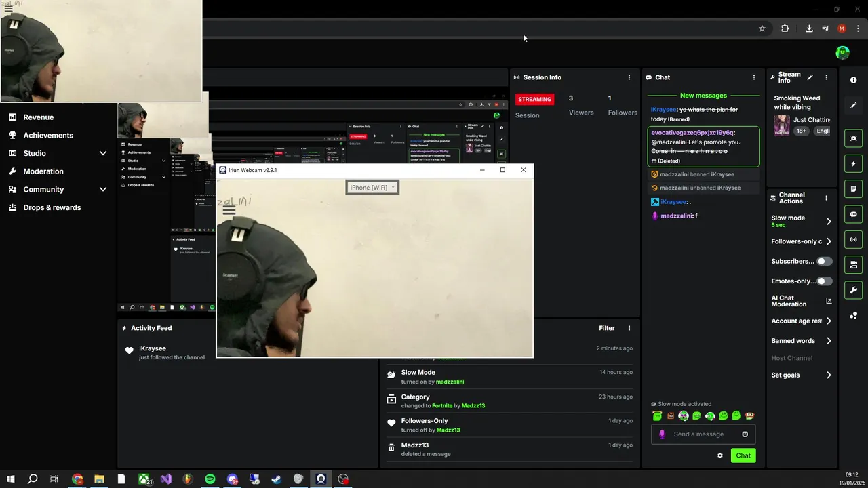
Task: Open Visual Studio from taskbar
Action: pyautogui.click(x=165, y=479)
